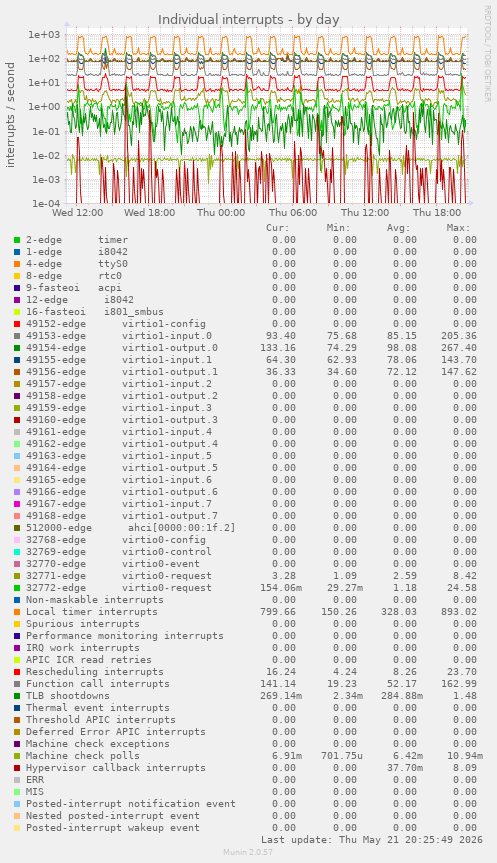Click the RRDTOOL / TOBI OETIKER watermark
This screenshot has height=863, width=497.
point(487,53)
